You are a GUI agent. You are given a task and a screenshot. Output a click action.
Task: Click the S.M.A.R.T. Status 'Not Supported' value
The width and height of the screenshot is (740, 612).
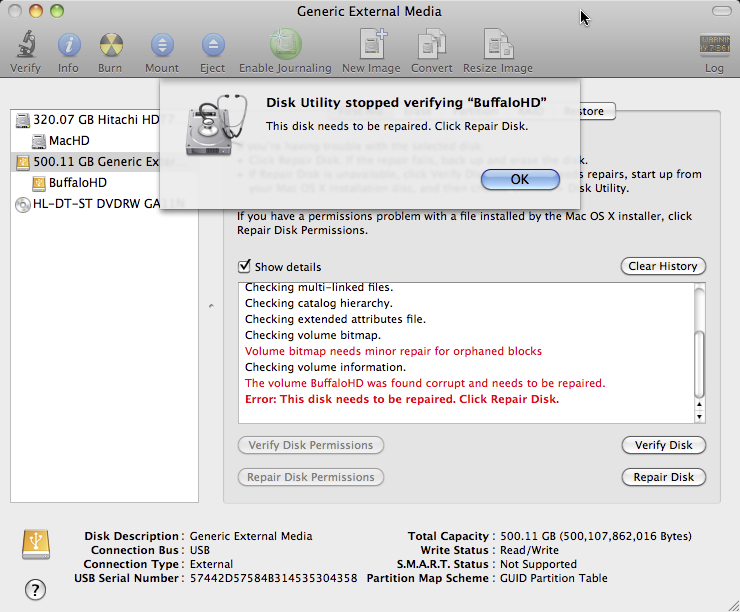tap(538, 564)
